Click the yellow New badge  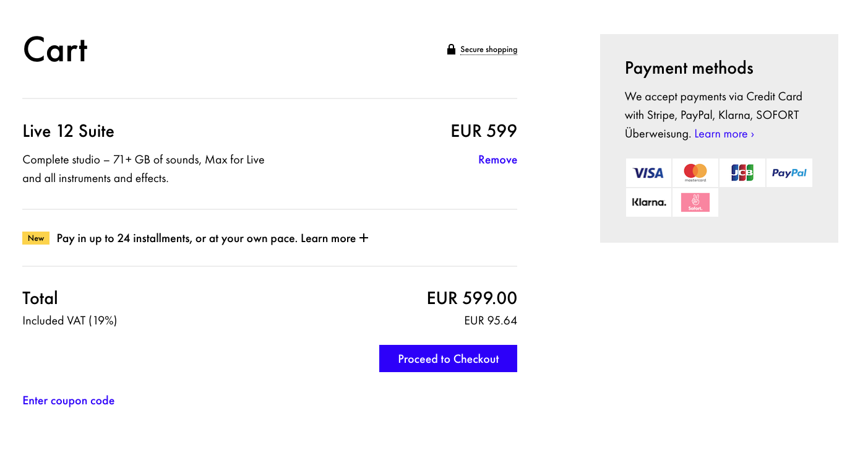pos(35,238)
